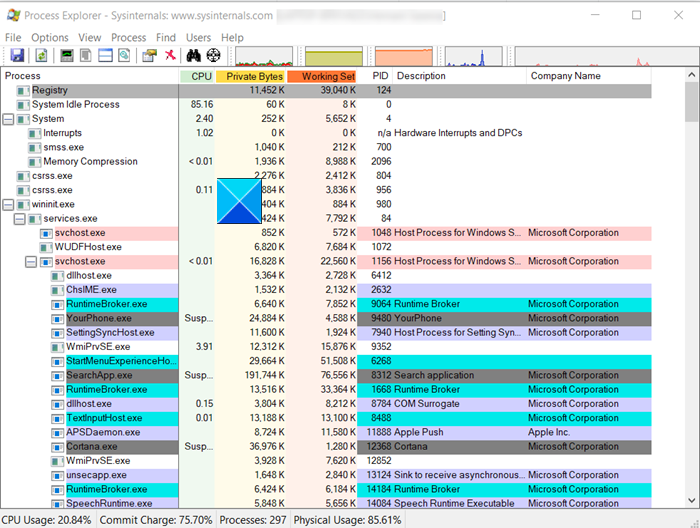Click the vertical scrollbar down arrow
Screen dimensions: 700x528
pyautogui.click(x=691, y=502)
